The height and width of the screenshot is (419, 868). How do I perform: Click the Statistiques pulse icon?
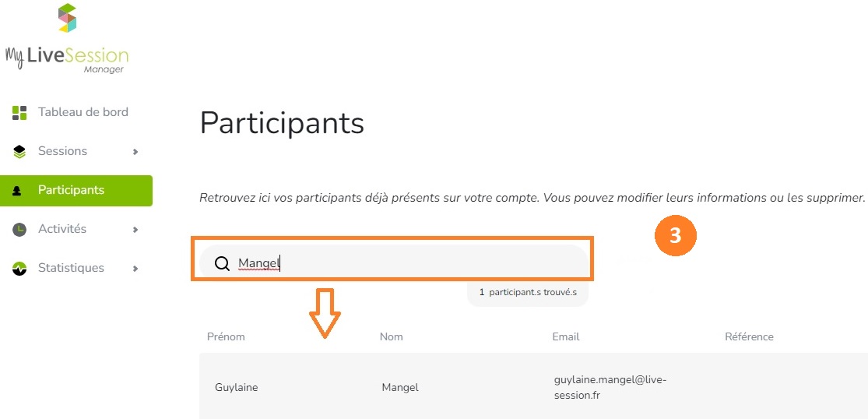19,269
